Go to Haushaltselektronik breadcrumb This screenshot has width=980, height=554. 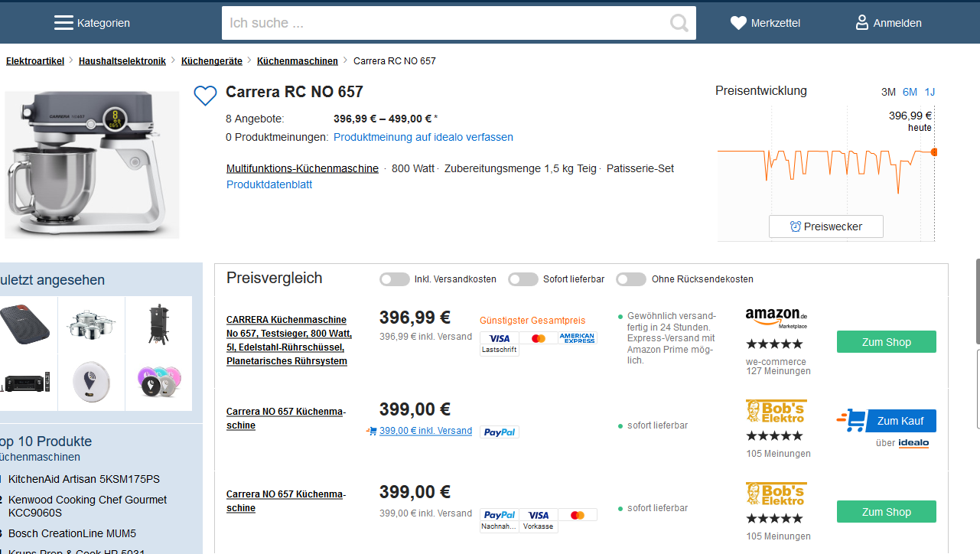(x=122, y=61)
